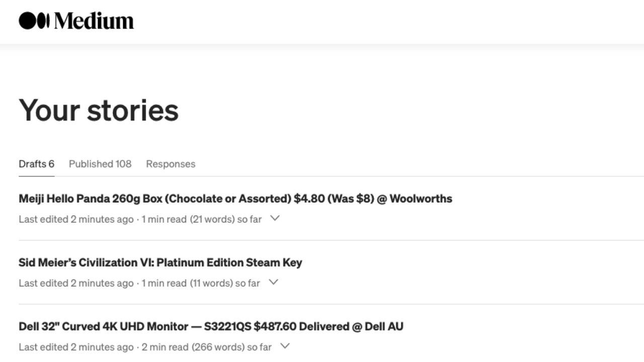
Task: Switch to the Drafts 6 tab
Action: tap(36, 164)
